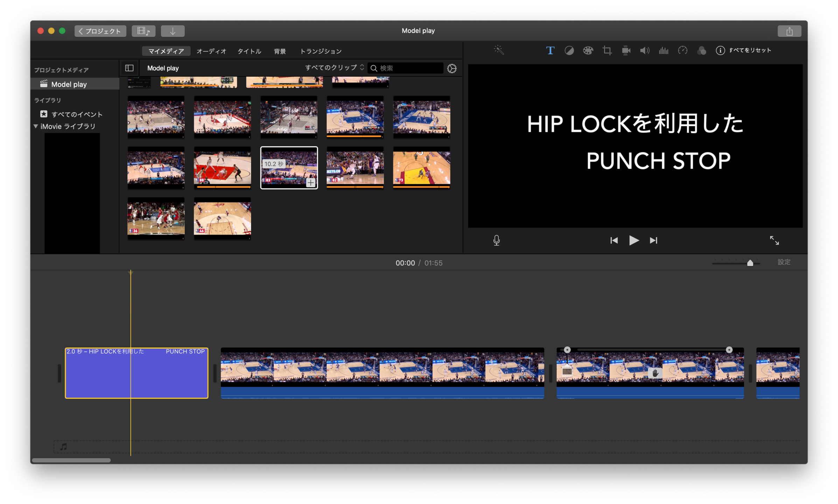Click the microphone voiceover record icon
838x504 pixels.
[496, 240]
